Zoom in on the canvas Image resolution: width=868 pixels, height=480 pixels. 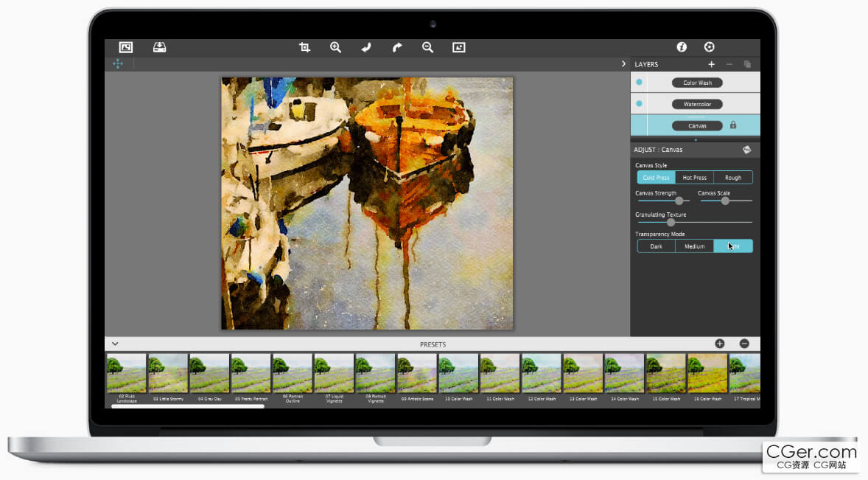tap(335, 47)
